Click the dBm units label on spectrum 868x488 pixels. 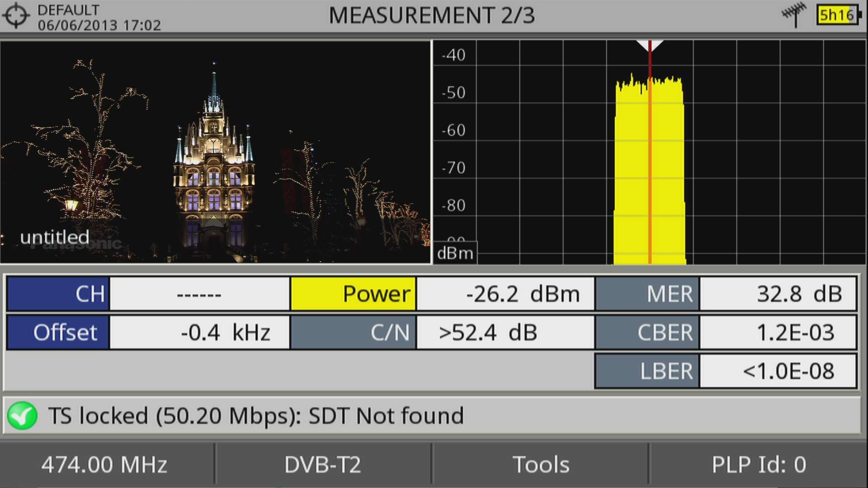455,253
